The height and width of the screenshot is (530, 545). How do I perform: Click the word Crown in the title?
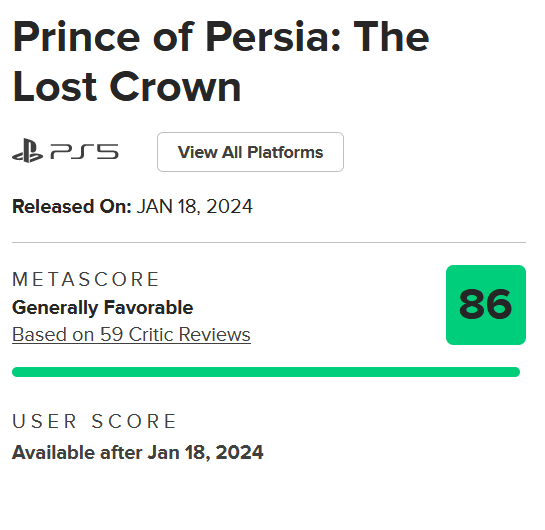(175, 87)
